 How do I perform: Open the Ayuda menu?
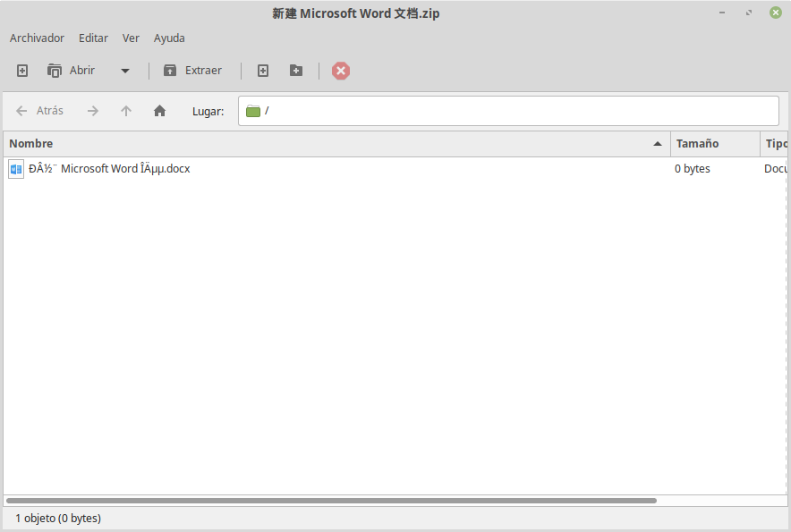169,38
